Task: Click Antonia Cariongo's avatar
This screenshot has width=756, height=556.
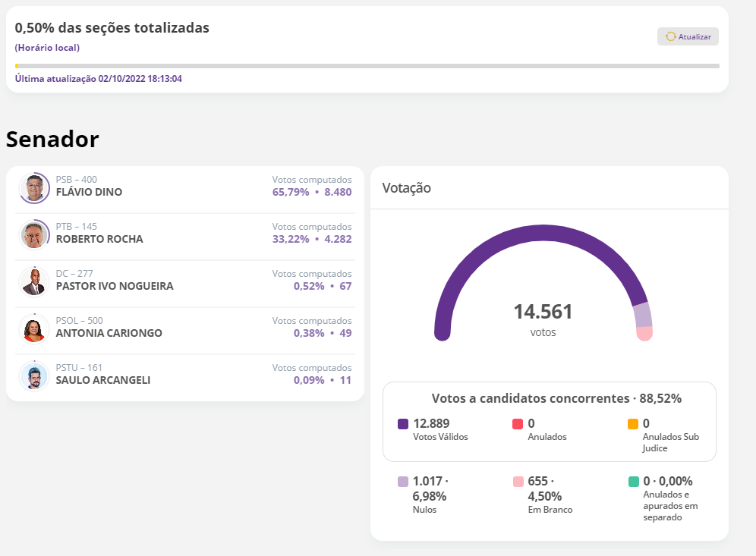Action: [x=34, y=330]
